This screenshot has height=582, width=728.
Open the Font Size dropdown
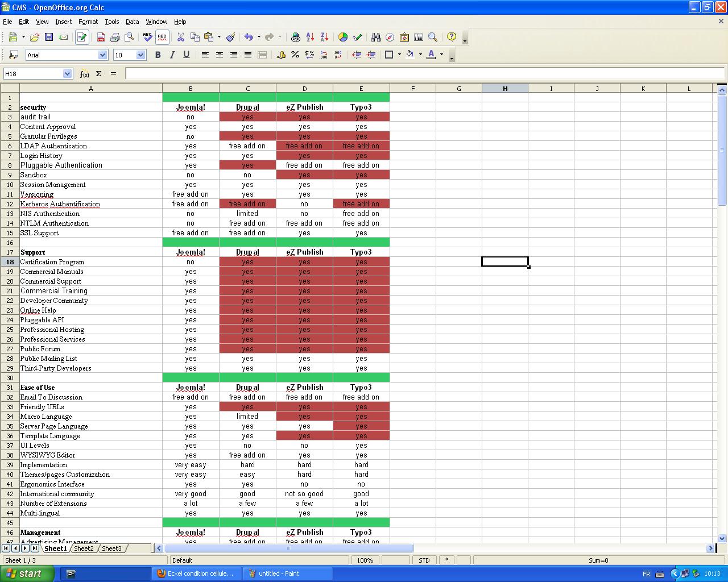click(x=141, y=55)
